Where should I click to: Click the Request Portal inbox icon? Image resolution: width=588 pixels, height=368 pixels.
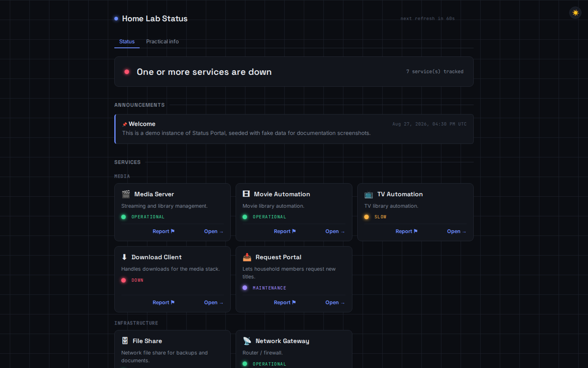coord(247,257)
